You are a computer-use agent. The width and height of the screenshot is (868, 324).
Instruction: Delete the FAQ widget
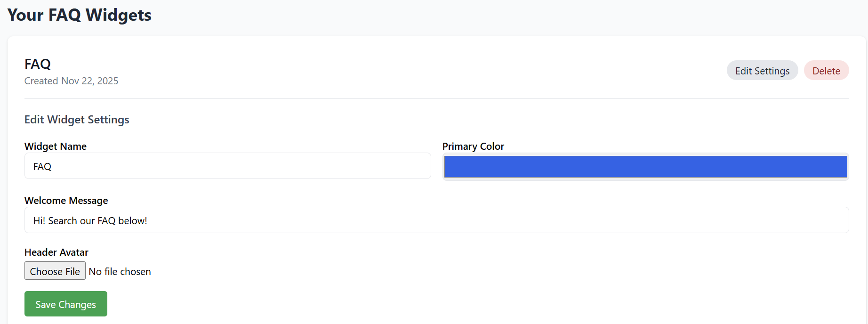pos(826,71)
